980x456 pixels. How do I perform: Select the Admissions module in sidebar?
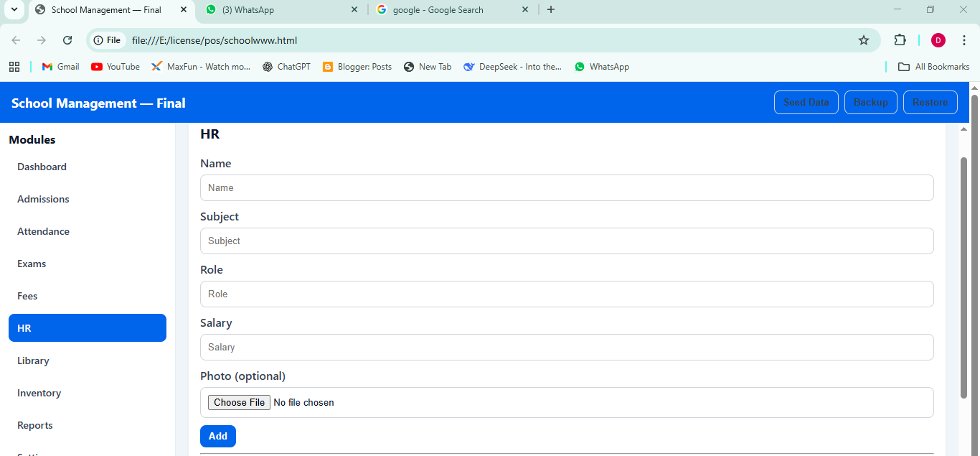pyautogui.click(x=44, y=199)
